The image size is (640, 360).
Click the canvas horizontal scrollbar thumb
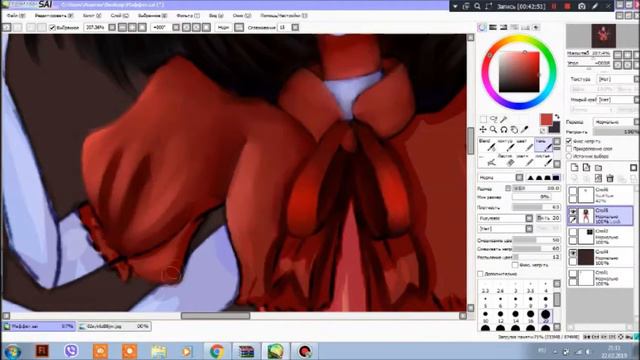[x=216, y=316]
